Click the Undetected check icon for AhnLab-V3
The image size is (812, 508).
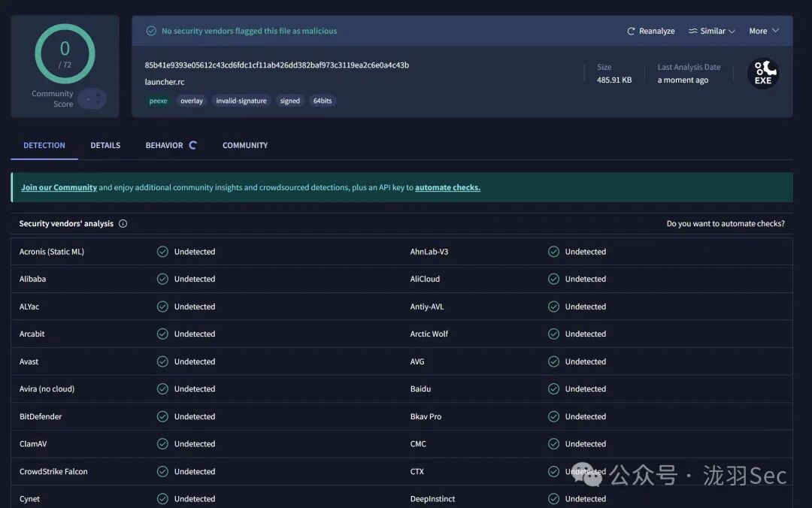point(553,252)
